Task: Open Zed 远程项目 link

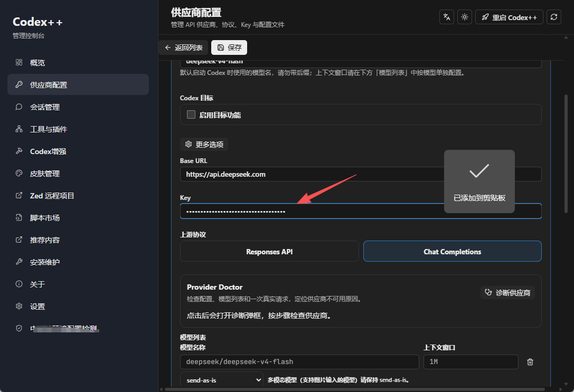Action: pos(78,196)
